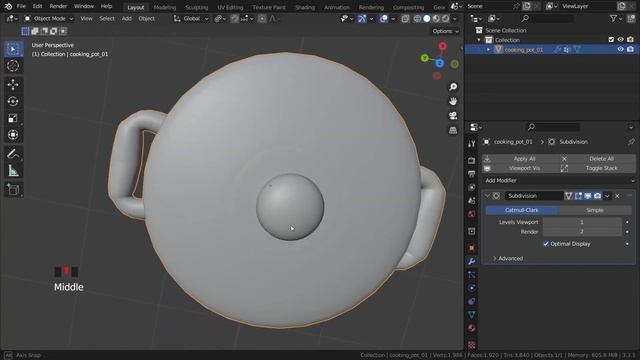The image size is (640, 360).
Task: Collapse the Subdivision modifier panel
Action: [487, 196]
